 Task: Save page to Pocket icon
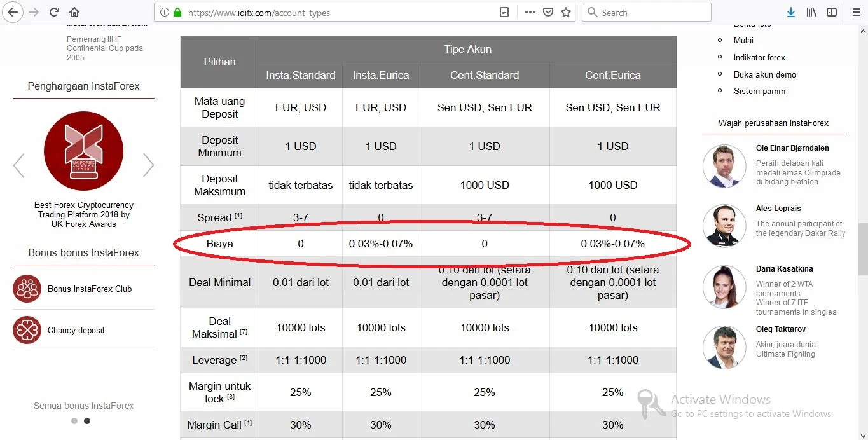point(548,12)
